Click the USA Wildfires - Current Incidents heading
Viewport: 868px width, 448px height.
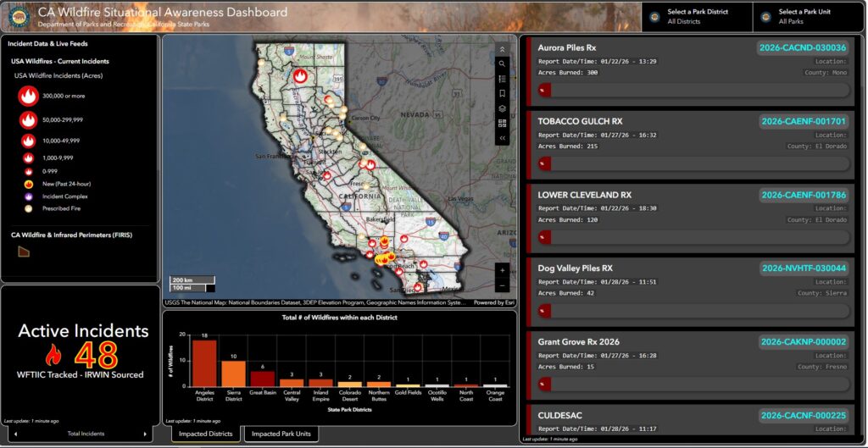(x=60, y=61)
